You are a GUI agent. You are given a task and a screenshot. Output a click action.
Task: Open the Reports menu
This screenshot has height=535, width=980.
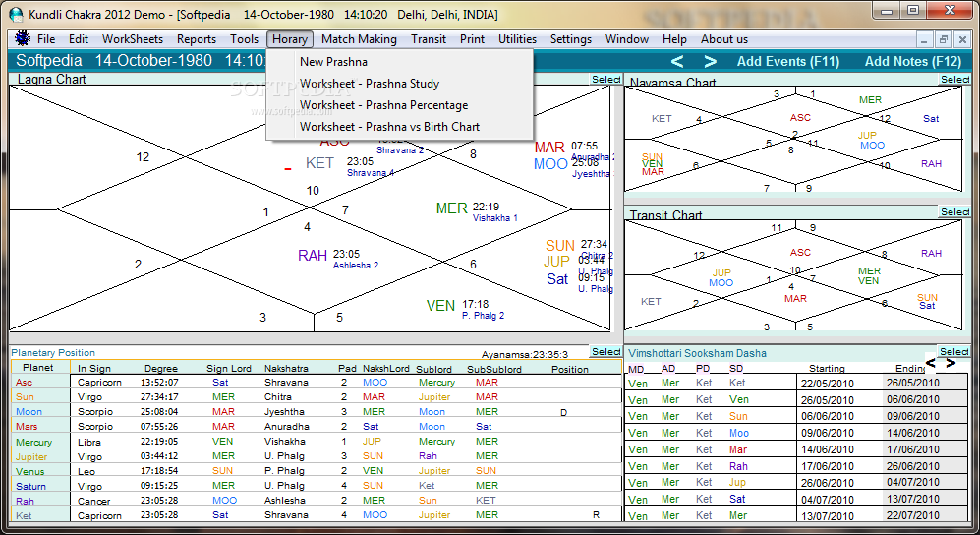(x=197, y=38)
